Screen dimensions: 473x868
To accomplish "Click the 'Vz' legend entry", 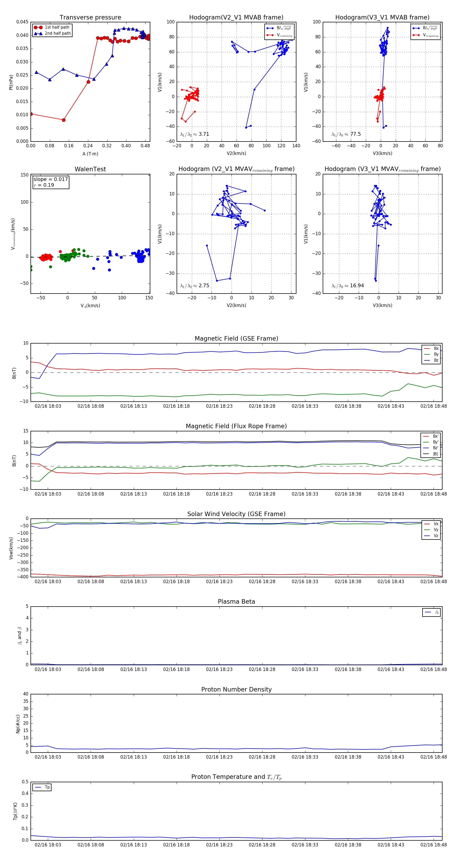I will click(431, 536).
